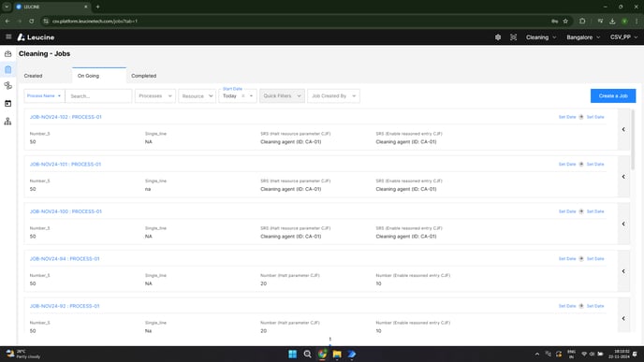The height and width of the screenshot is (362, 644).
Task: Open the password key icon in address bar
Action: (x=554, y=21)
